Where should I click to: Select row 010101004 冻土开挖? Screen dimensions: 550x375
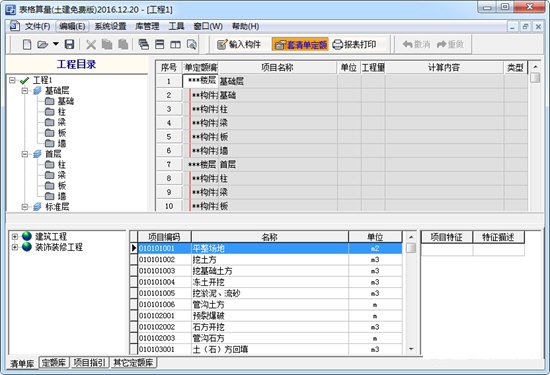(x=270, y=282)
